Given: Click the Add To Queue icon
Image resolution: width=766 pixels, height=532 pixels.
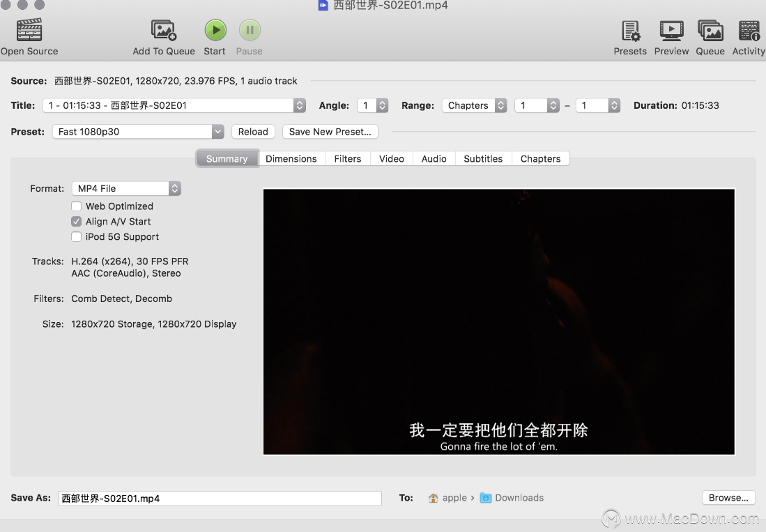Looking at the screenshot, I should click(x=164, y=30).
